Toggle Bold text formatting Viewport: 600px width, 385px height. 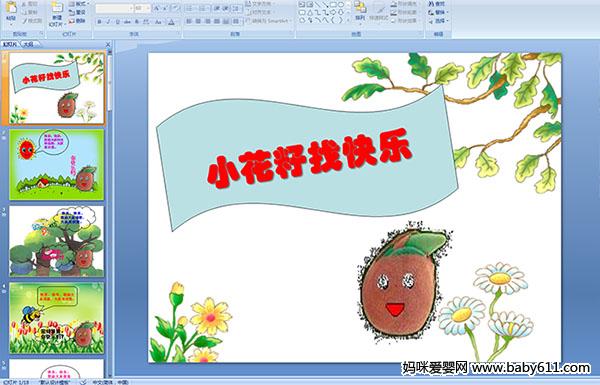(99, 22)
